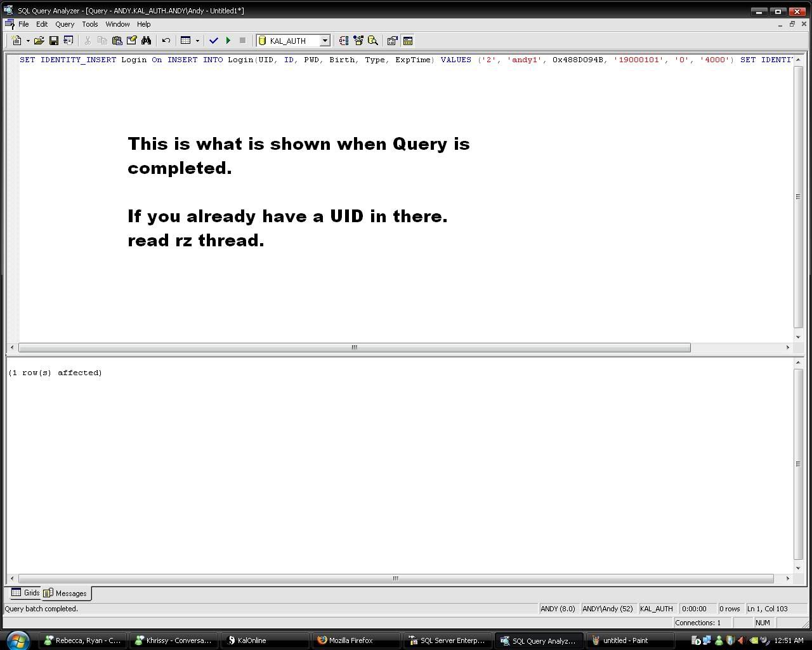Click the New Query icon

(16, 41)
